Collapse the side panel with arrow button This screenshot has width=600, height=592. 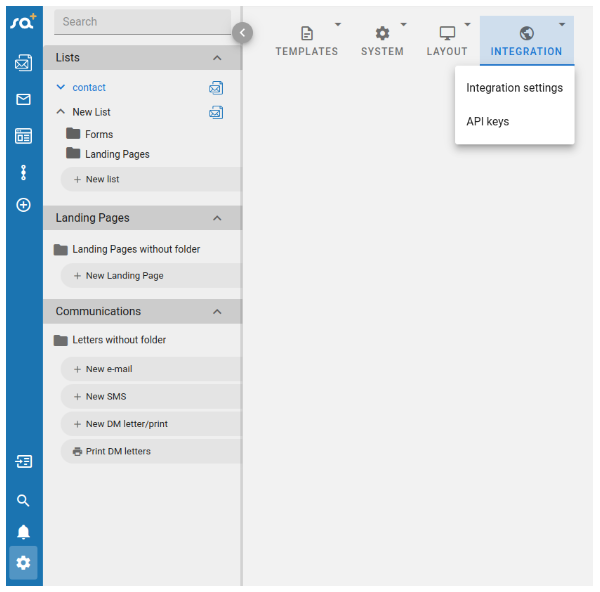pyautogui.click(x=242, y=33)
